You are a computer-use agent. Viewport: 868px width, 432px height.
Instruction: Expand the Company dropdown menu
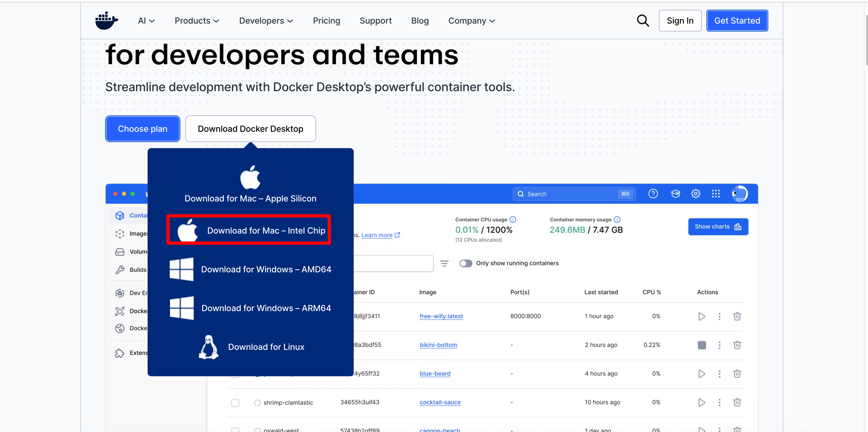(x=471, y=21)
